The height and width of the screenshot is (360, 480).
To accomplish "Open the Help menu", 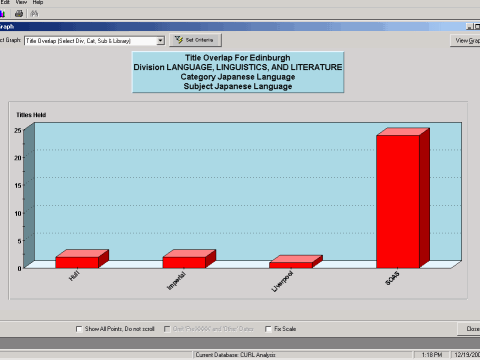I will [38, 2].
